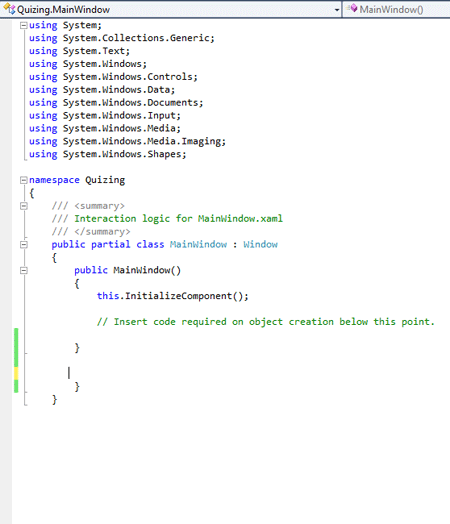Click the 'Insert code required on object creation' comment
Viewport: 450px width, 524px height.
(266, 322)
